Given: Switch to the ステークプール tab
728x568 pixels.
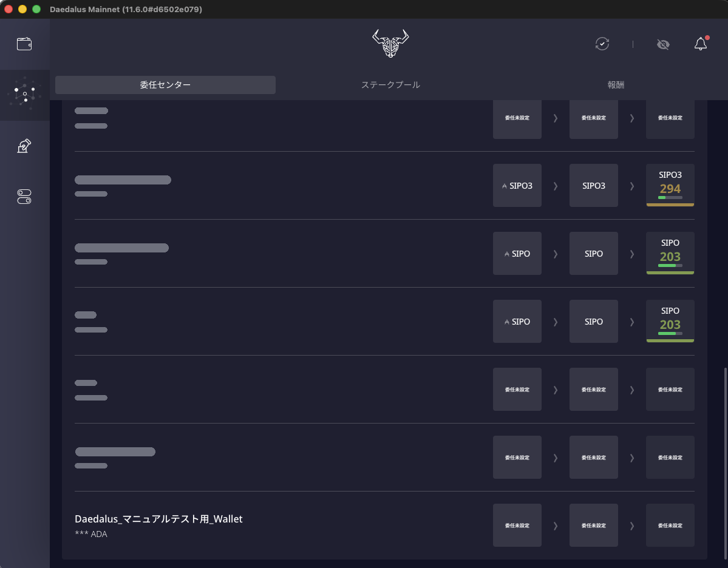Looking at the screenshot, I should pos(390,85).
